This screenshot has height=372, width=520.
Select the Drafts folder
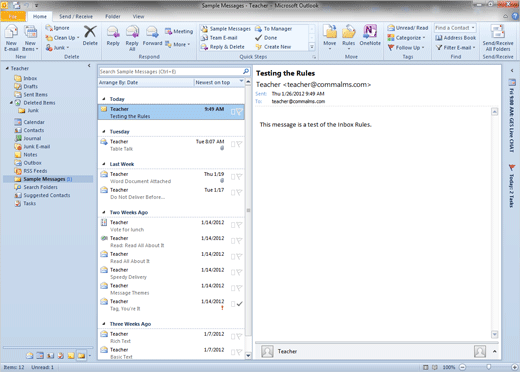coord(30,86)
